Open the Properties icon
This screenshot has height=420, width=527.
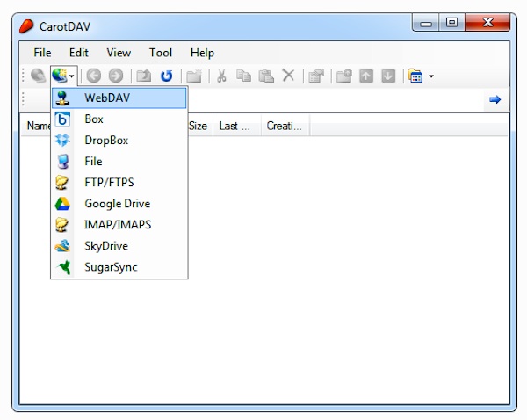[x=316, y=76]
